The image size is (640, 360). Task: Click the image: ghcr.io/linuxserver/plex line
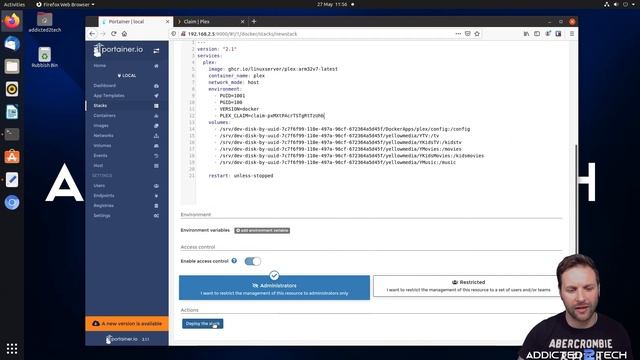pos(273,69)
